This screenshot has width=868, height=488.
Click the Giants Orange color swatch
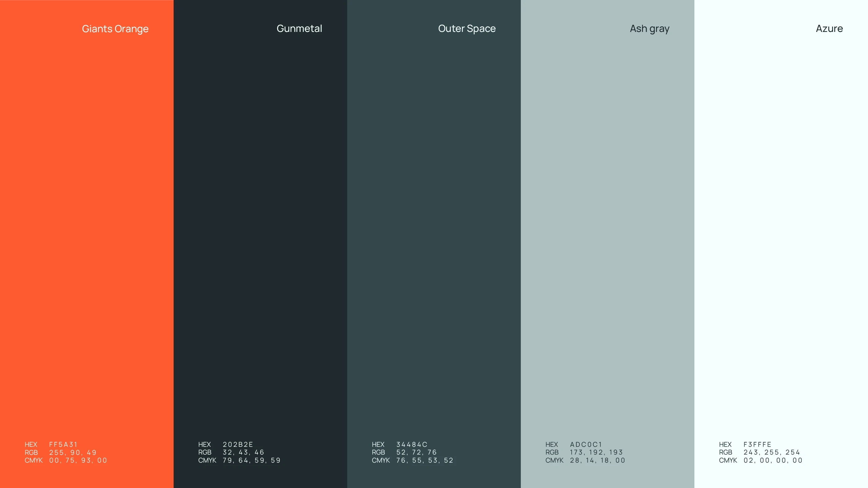tap(86, 236)
